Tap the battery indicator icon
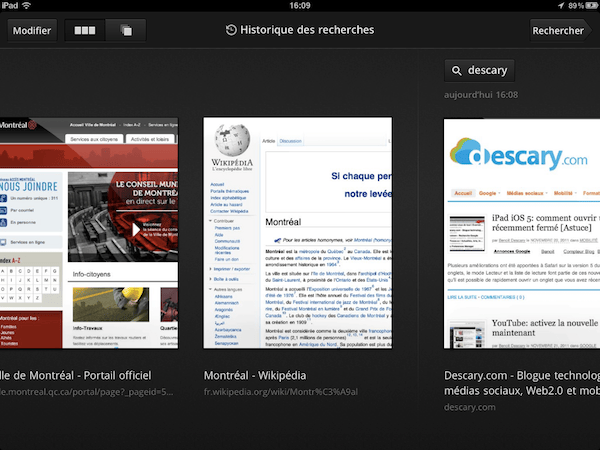 pyautogui.click(x=592, y=5)
